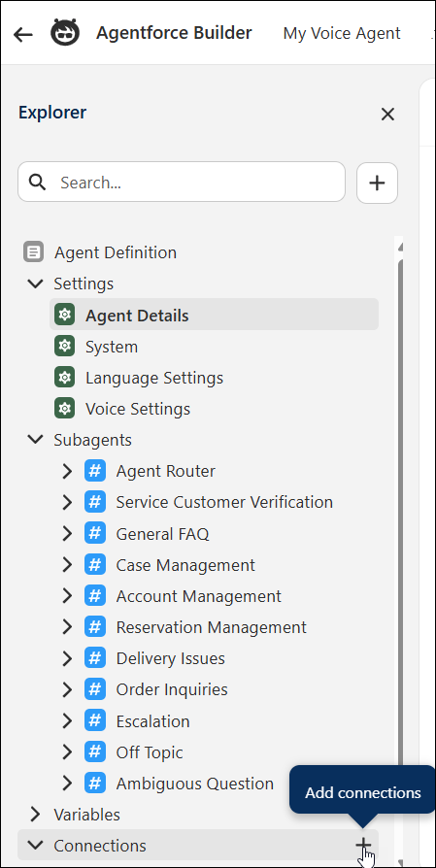Expand the Order Inquiries chevron
Screen dimensions: 436x868
(x=67, y=689)
